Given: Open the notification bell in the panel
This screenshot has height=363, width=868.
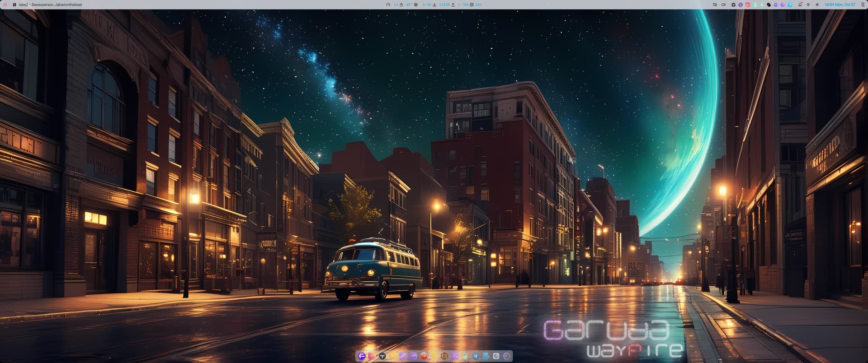Looking at the screenshot, I should (800, 5).
